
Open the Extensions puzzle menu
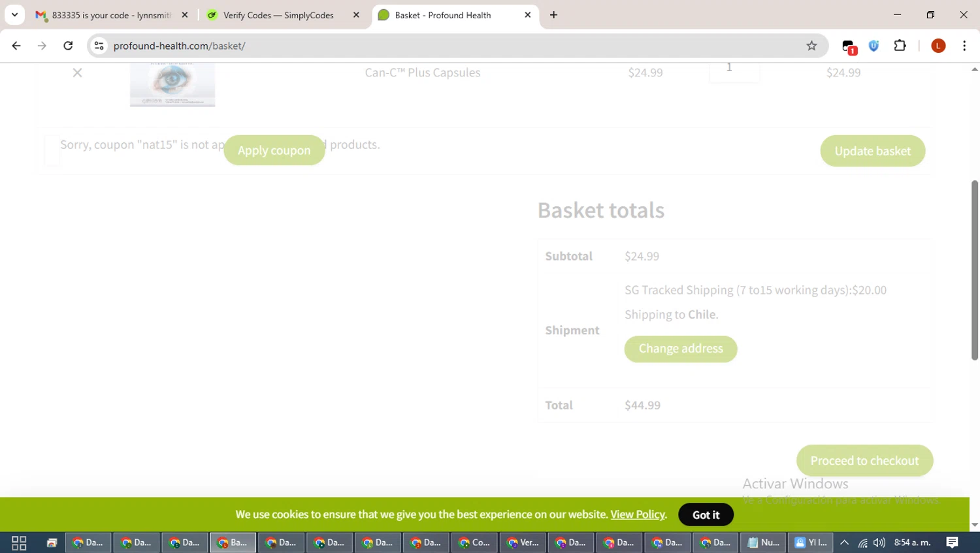tap(900, 46)
